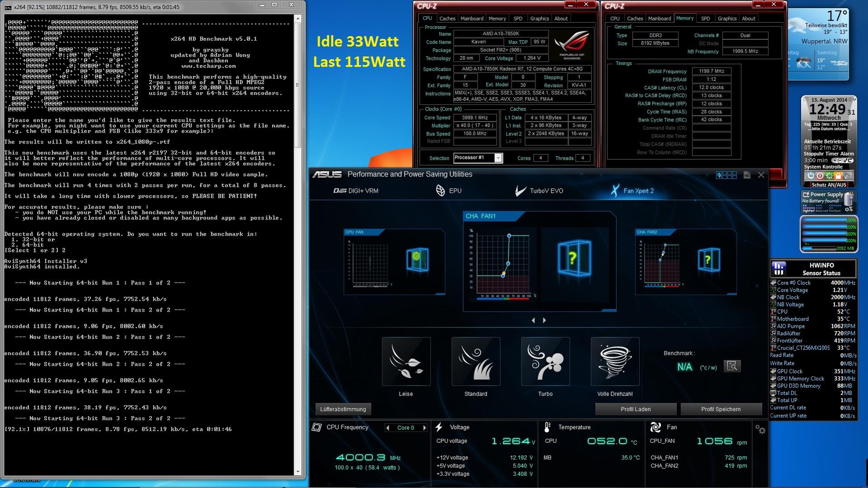Image resolution: width=868 pixels, height=488 pixels.
Task: Select the Leise fan profile icon
Action: pos(406,361)
